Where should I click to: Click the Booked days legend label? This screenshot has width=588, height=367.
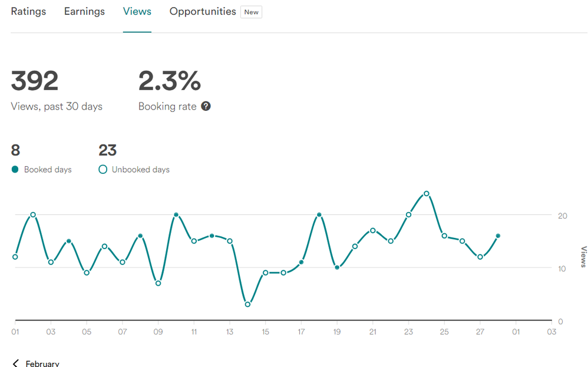coord(48,170)
